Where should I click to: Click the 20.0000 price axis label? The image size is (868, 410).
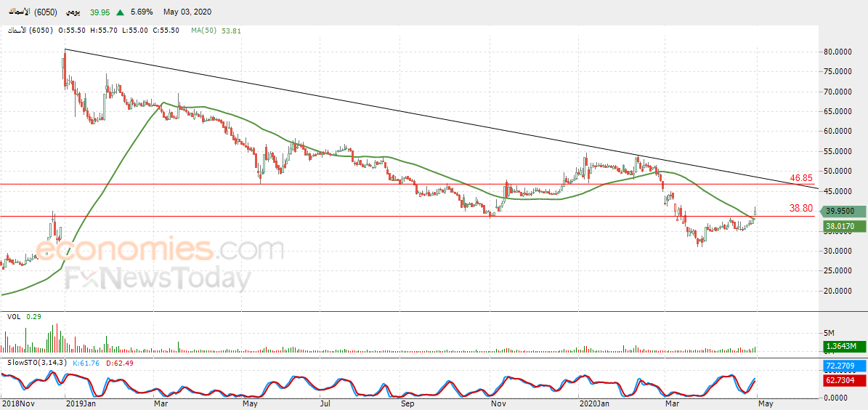(x=839, y=290)
